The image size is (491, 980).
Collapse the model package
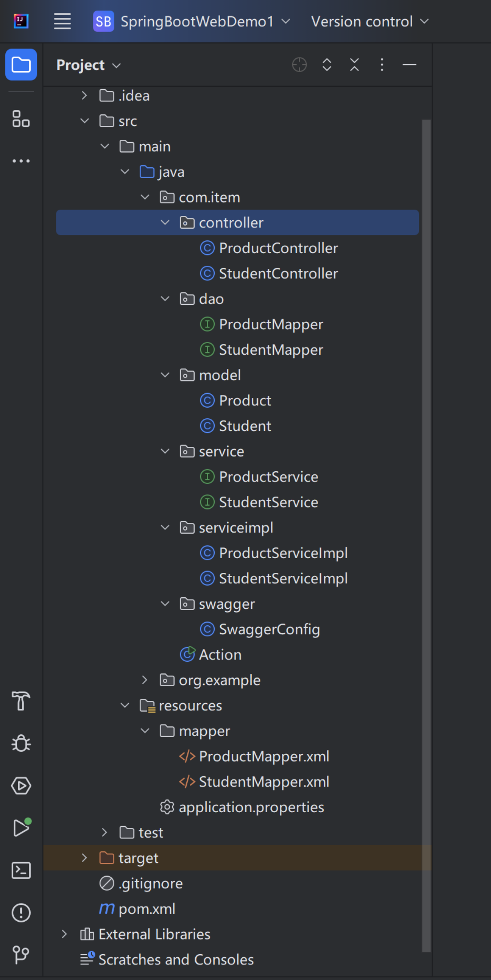pyautogui.click(x=165, y=375)
